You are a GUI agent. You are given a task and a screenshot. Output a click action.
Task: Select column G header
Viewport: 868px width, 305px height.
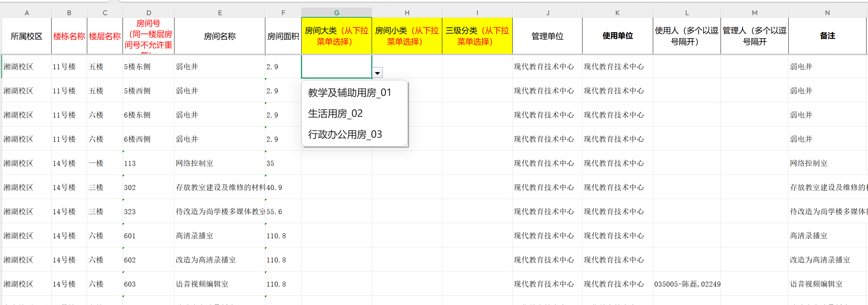point(336,13)
